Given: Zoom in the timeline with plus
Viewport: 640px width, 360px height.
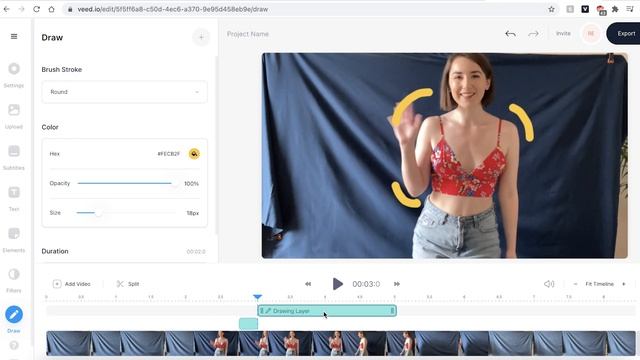Looking at the screenshot, I should click(624, 284).
